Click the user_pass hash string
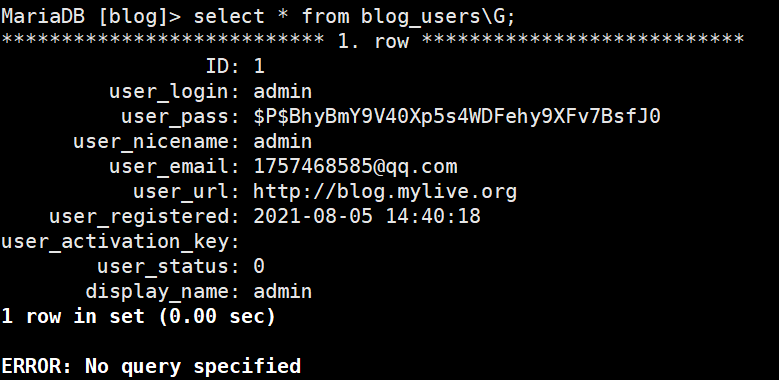Screen dimensions: 779x380 tap(457, 116)
